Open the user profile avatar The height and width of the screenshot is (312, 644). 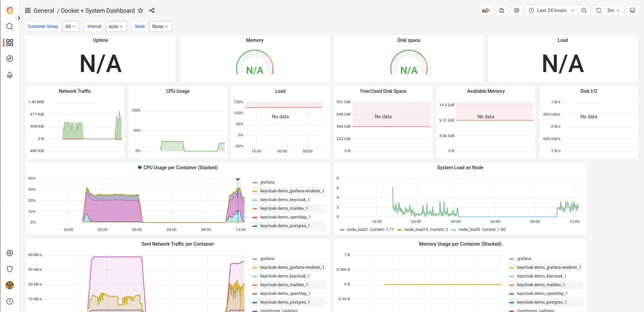tap(10, 285)
